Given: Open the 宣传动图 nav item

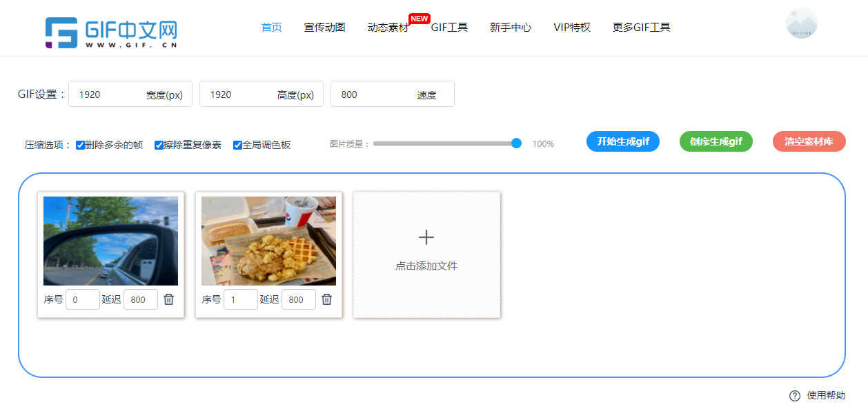Looking at the screenshot, I should [x=324, y=28].
